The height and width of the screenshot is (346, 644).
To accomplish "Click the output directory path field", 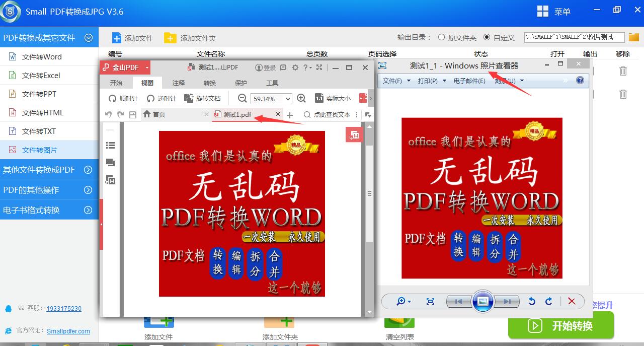I will pos(574,37).
